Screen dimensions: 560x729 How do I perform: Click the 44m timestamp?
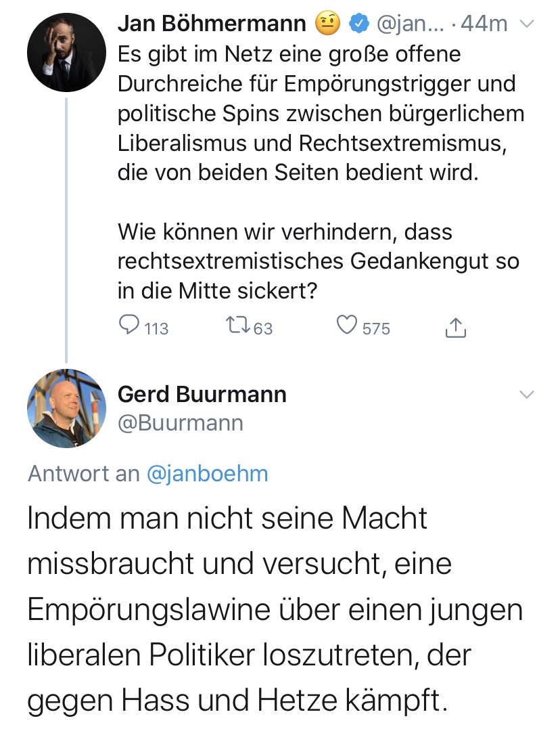point(484,24)
